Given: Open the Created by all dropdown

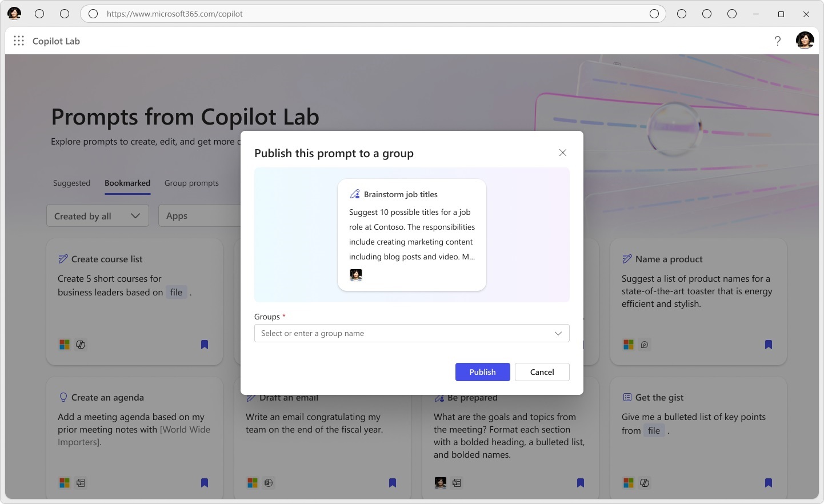Looking at the screenshot, I should (97, 216).
